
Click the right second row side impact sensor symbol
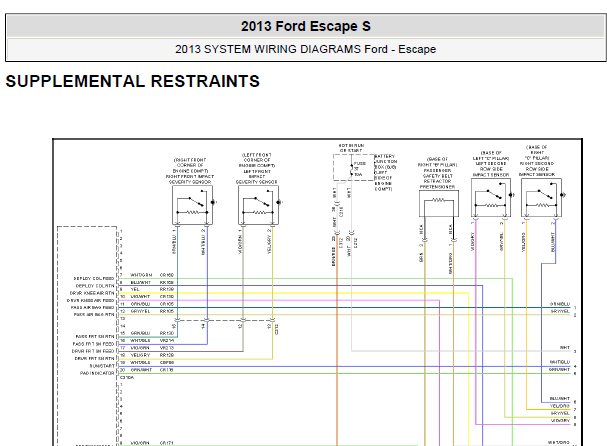click(541, 197)
